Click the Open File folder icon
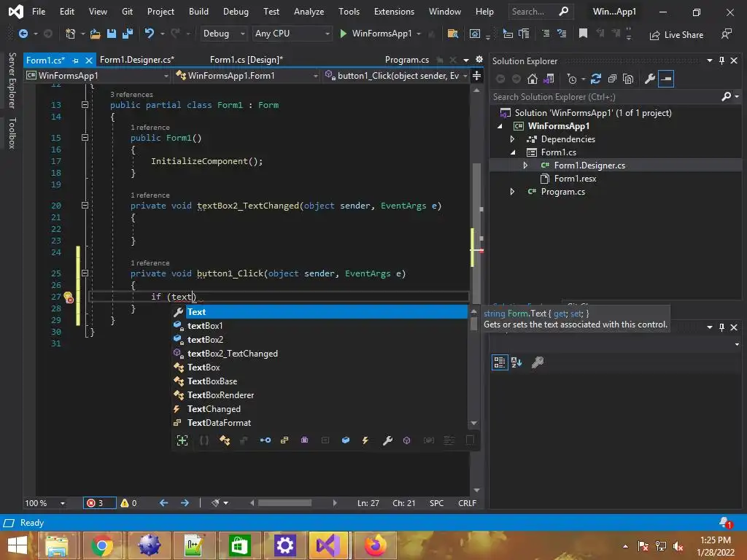The height and width of the screenshot is (560, 747). tap(96, 34)
